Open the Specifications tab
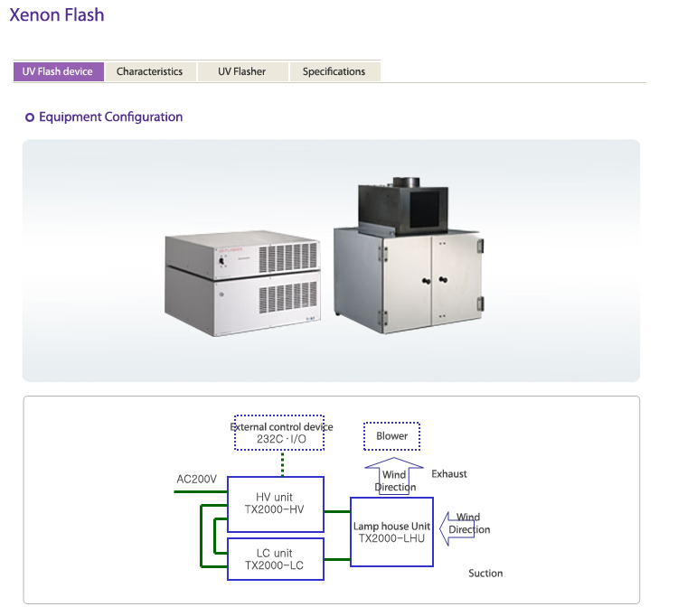This screenshot has width=687, height=616. [x=334, y=71]
